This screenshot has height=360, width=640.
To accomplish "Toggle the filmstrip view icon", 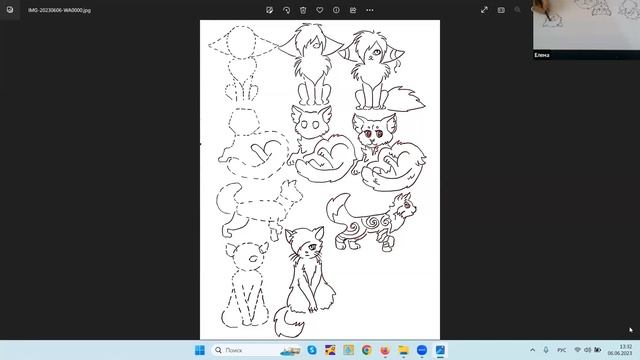I will [501, 10].
